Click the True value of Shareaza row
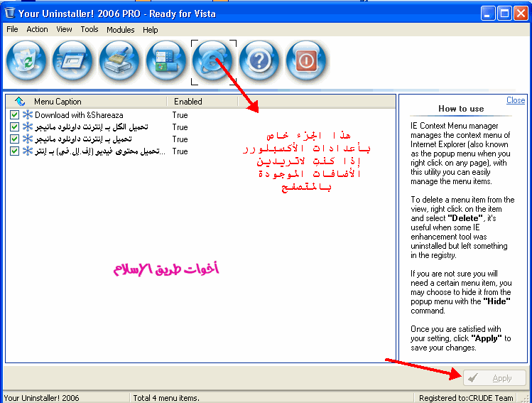 coord(180,115)
